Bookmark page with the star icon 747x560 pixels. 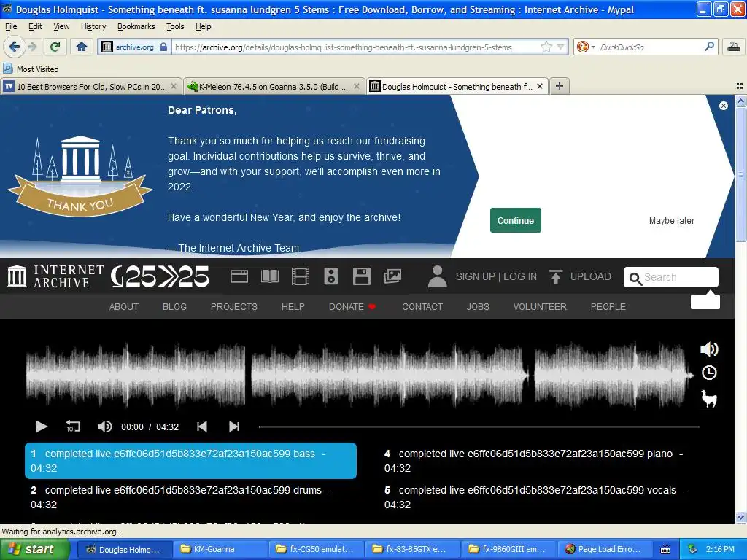pyautogui.click(x=546, y=47)
